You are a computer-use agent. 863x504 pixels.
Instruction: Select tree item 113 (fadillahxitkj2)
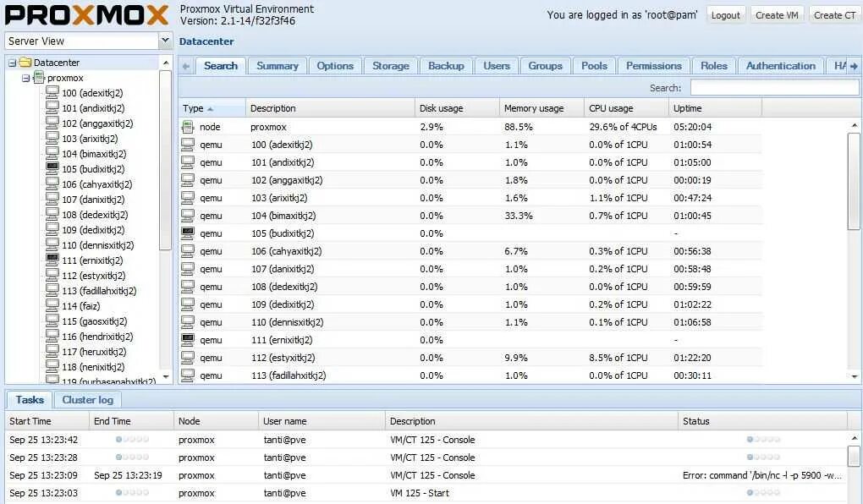point(99,291)
